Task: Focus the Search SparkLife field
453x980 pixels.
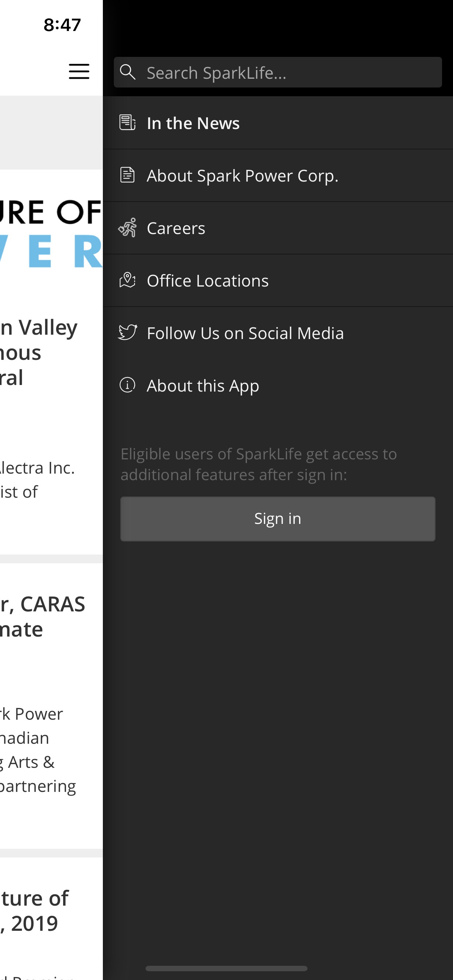Action: 289,73
